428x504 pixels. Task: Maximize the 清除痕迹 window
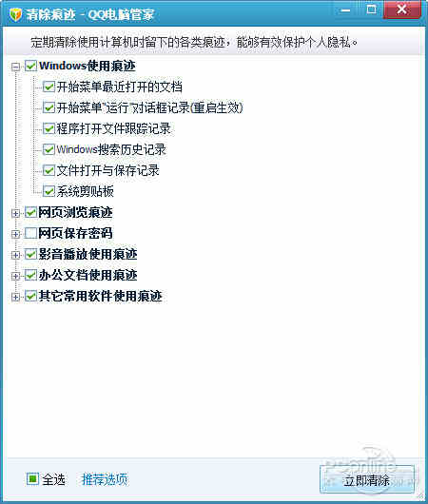pyautogui.click(x=371, y=10)
